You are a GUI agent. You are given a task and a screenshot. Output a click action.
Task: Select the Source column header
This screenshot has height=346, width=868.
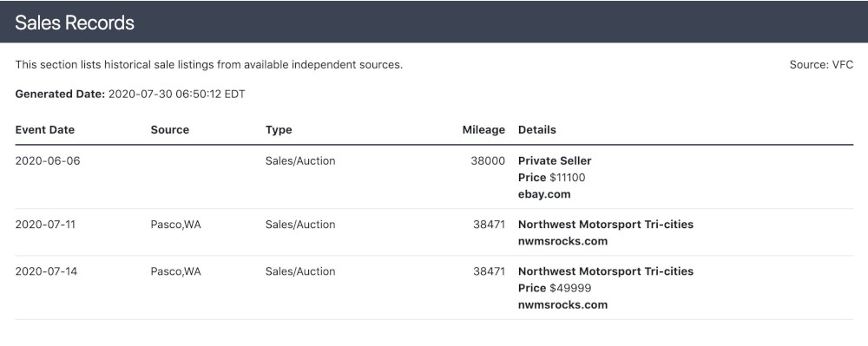pos(169,130)
